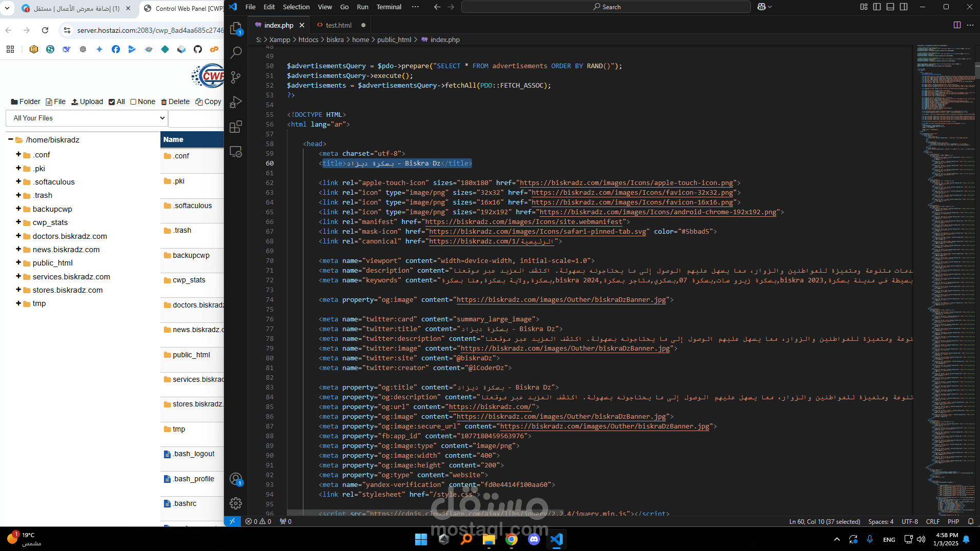Image resolution: width=980 pixels, height=551 pixels.
Task: Expand the backupcwp folder in tree
Action: click(18, 209)
